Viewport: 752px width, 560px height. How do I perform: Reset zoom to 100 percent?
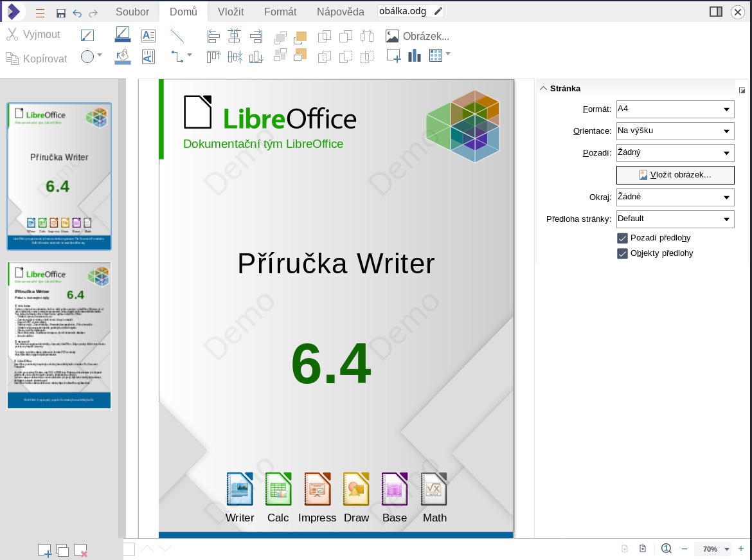(666, 548)
